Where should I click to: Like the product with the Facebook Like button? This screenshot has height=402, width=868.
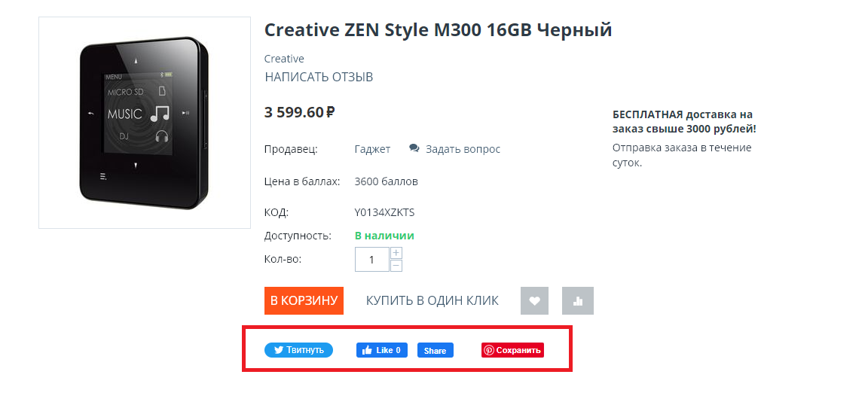click(382, 350)
